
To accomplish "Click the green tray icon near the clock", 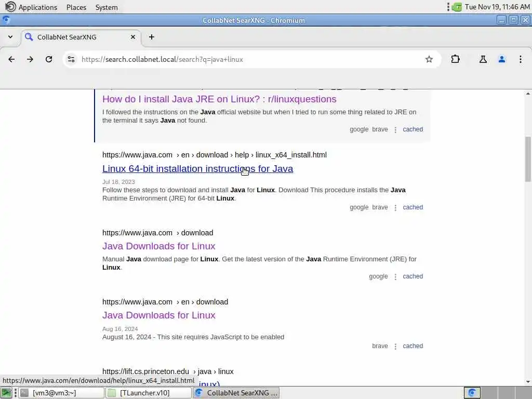I will point(457,7).
